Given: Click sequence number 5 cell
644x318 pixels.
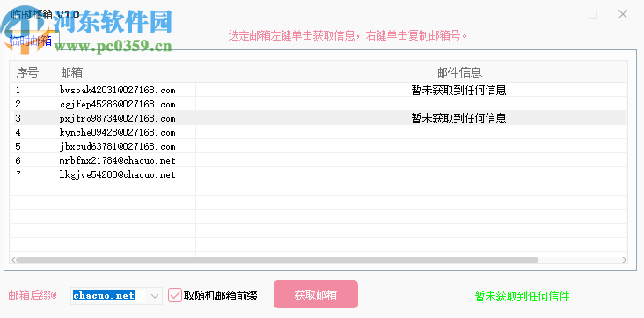Looking at the screenshot, I should pyautogui.click(x=33, y=146).
